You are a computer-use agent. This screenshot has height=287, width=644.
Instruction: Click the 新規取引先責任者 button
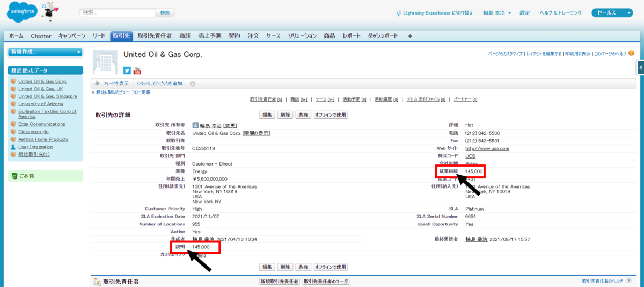tap(279, 282)
